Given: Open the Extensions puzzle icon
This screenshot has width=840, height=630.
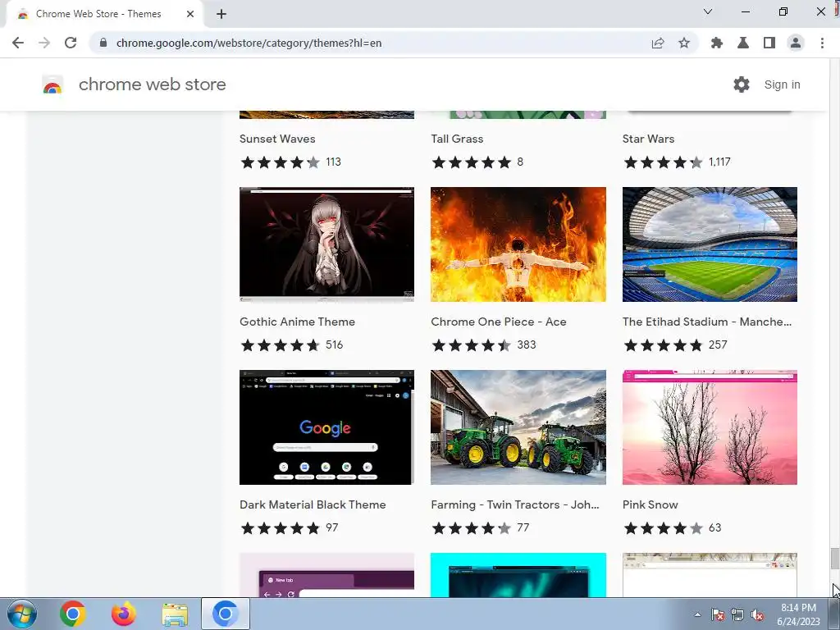Looking at the screenshot, I should pos(717,43).
